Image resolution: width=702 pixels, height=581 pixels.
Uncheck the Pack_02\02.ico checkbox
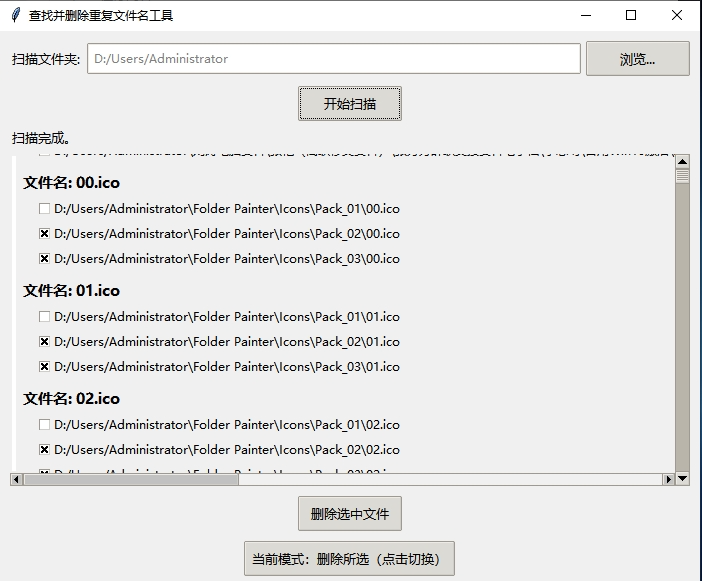[x=44, y=449]
